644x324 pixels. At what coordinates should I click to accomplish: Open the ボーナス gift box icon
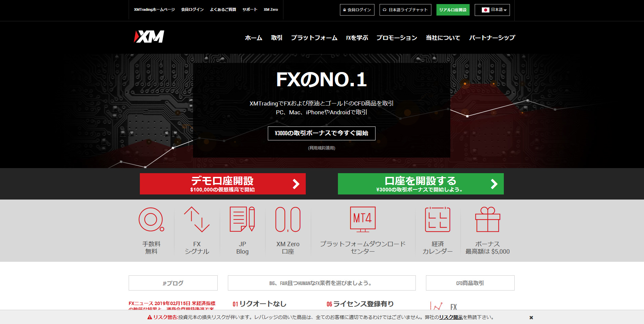click(x=488, y=219)
